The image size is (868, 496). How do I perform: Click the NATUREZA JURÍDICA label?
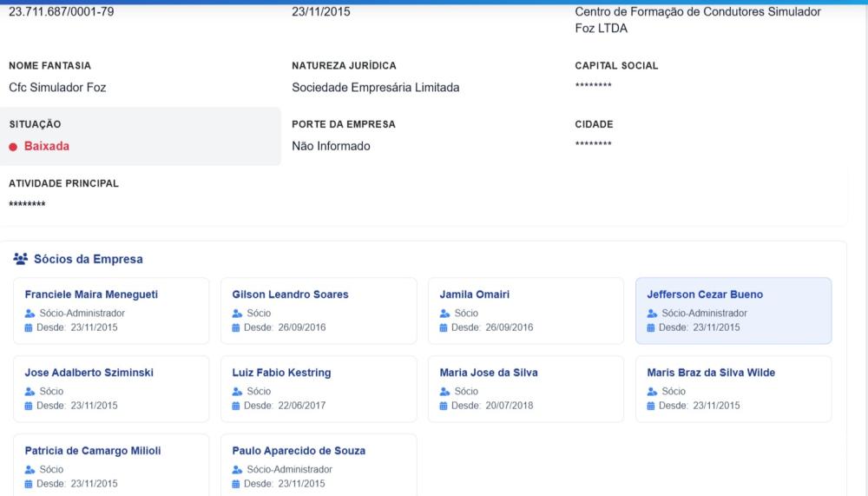tap(344, 65)
